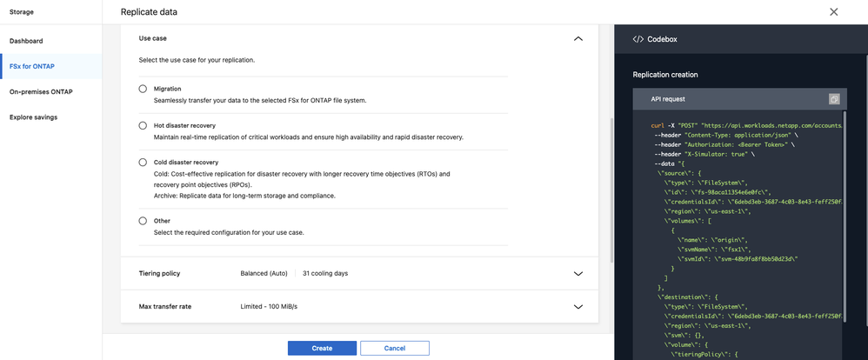Copy the API request code

pyautogui.click(x=834, y=99)
